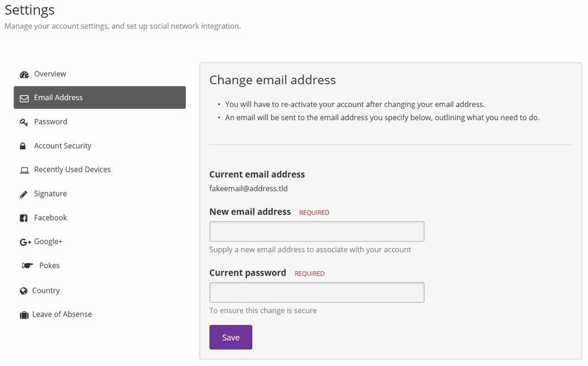588x366 pixels.
Task: Click the key icon next to Password
Action: point(24,122)
